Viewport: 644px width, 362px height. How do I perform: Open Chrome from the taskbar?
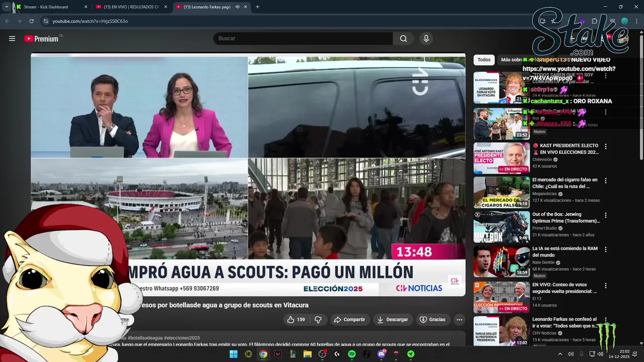point(263,354)
